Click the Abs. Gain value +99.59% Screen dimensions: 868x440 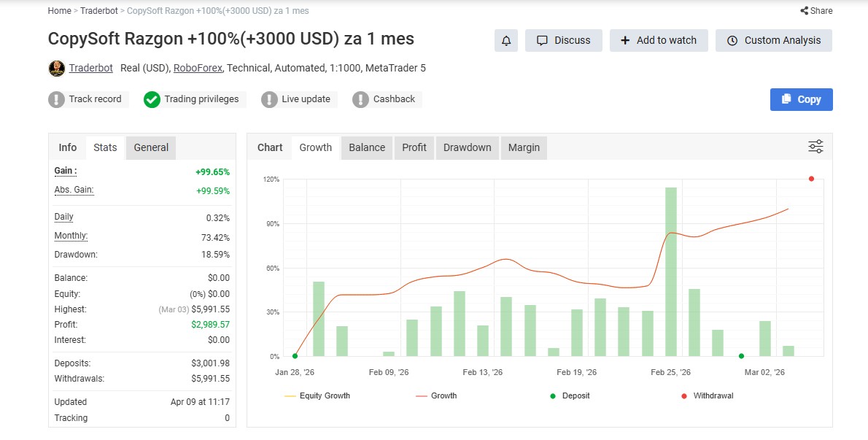tap(213, 191)
